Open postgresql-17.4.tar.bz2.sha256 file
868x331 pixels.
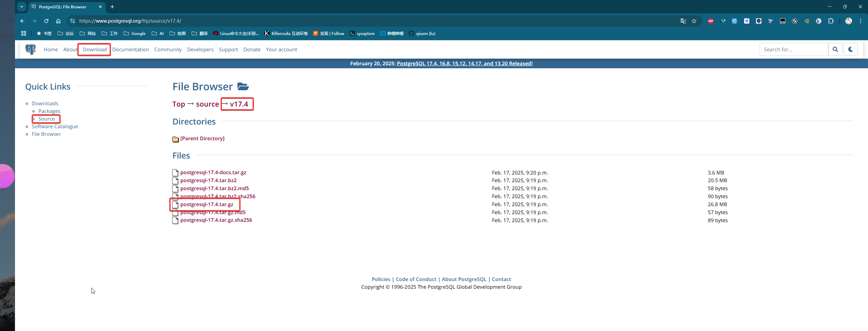tap(218, 196)
